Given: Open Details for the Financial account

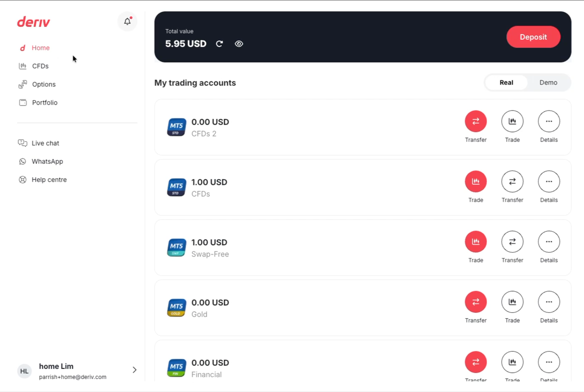Looking at the screenshot, I should click(x=549, y=362).
